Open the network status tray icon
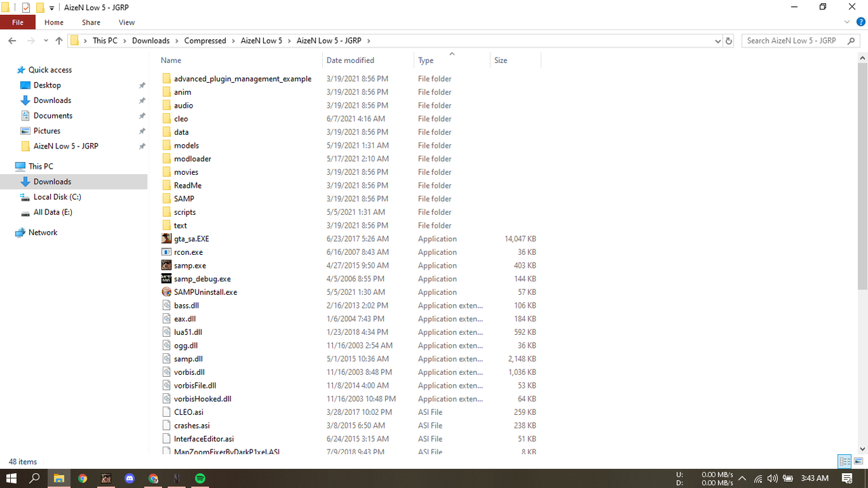The width and height of the screenshot is (868, 488). tap(757, 479)
